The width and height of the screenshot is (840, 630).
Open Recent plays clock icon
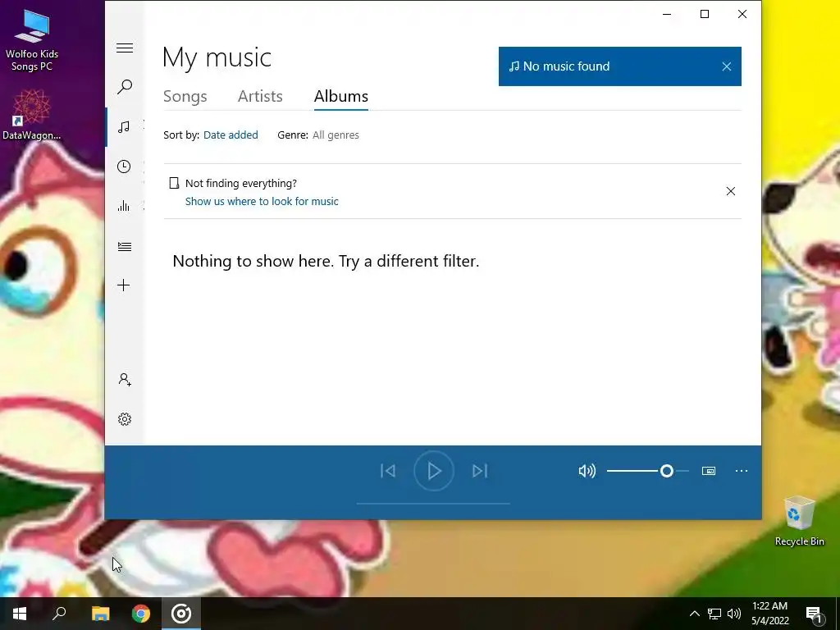coord(125,166)
